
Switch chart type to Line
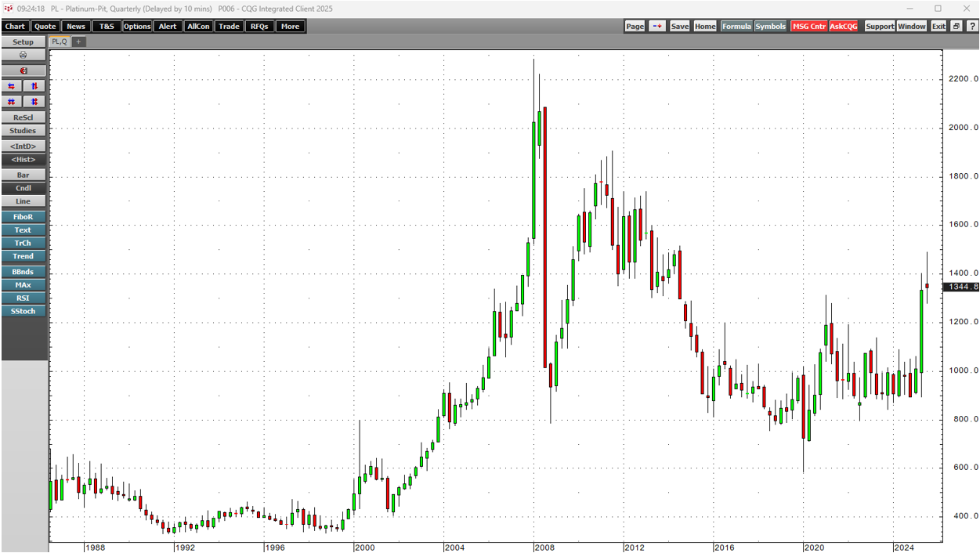click(x=23, y=201)
